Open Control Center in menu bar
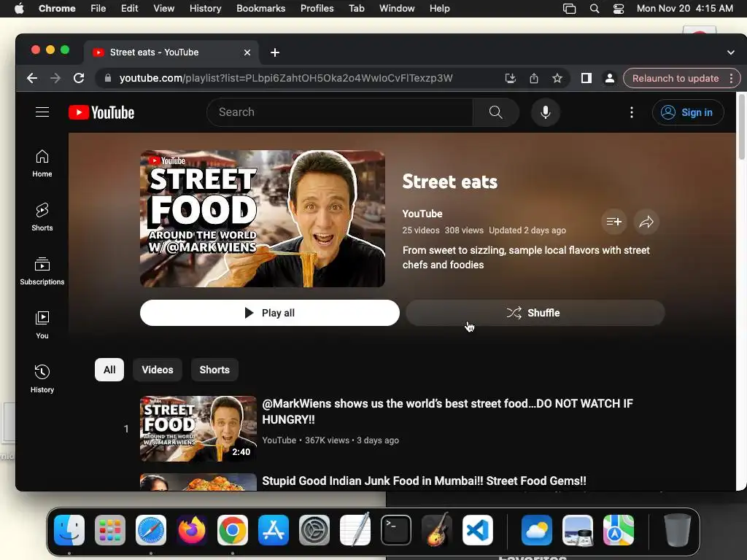 [619, 8]
